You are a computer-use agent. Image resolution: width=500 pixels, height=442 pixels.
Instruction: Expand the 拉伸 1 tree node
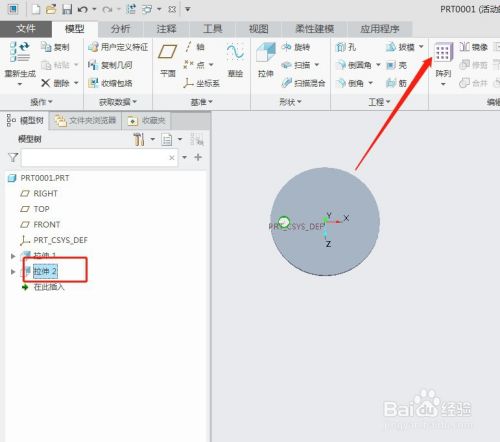point(13,256)
